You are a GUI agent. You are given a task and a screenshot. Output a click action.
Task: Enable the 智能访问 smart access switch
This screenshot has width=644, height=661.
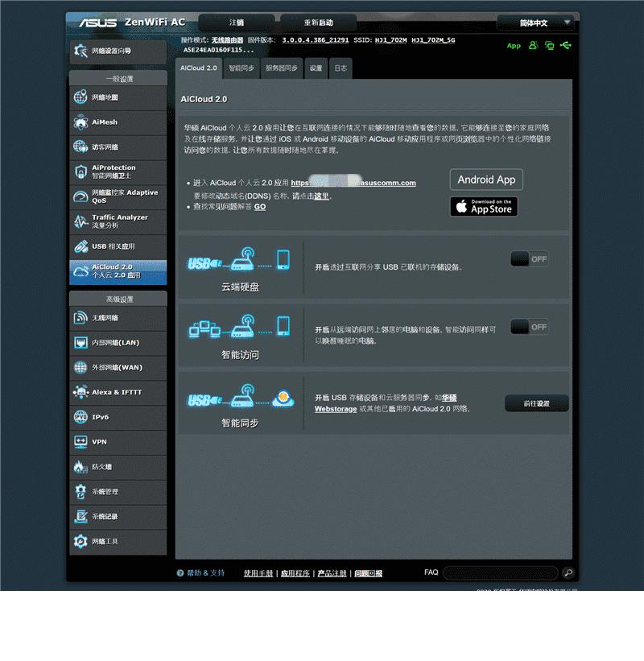coord(530,327)
